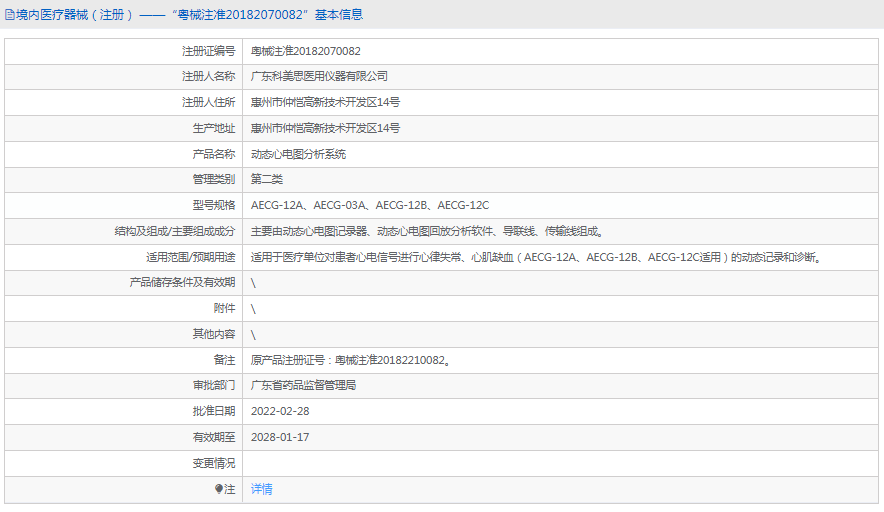
Task: Click the 管理类别 label
Action: point(214,179)
